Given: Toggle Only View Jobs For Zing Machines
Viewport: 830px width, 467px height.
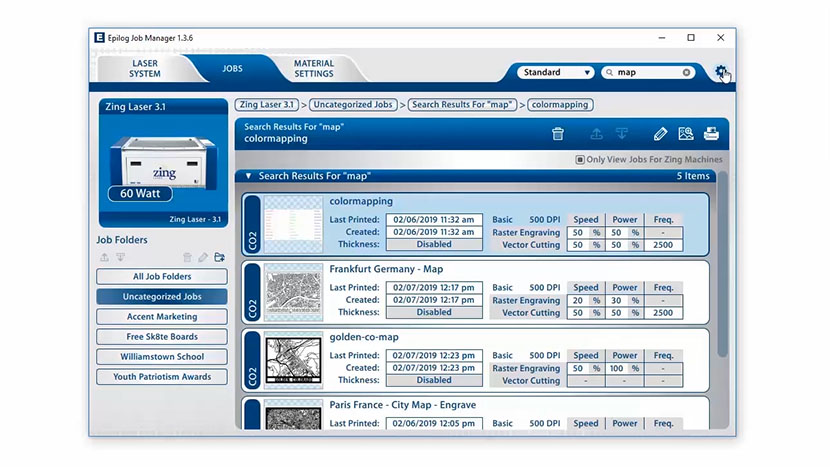Looking at the screenshot, I should pyautogui.click(x=580, y=160).
